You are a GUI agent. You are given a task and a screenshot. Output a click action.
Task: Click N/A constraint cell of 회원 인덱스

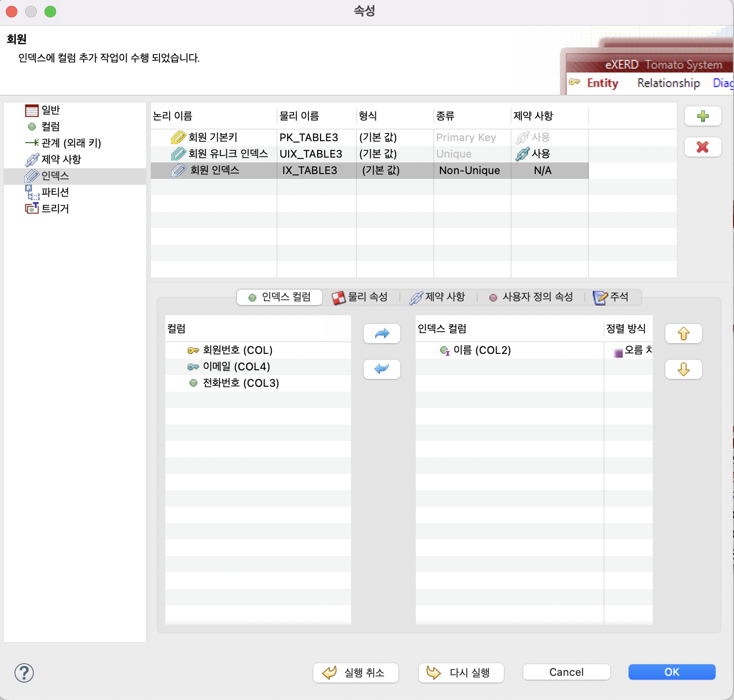tap(550, 171)
